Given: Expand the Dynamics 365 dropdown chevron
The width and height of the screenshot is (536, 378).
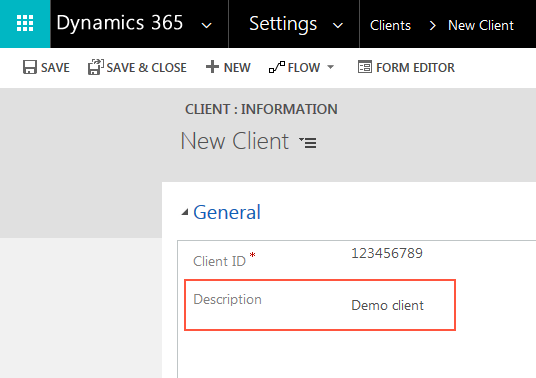Looking at the screenshot, I should tap(206, 25).
